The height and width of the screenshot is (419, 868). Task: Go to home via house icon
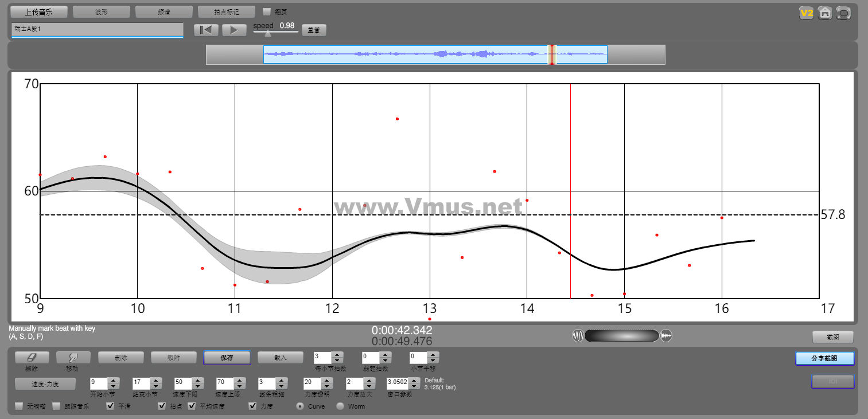[x=825, y=13]
